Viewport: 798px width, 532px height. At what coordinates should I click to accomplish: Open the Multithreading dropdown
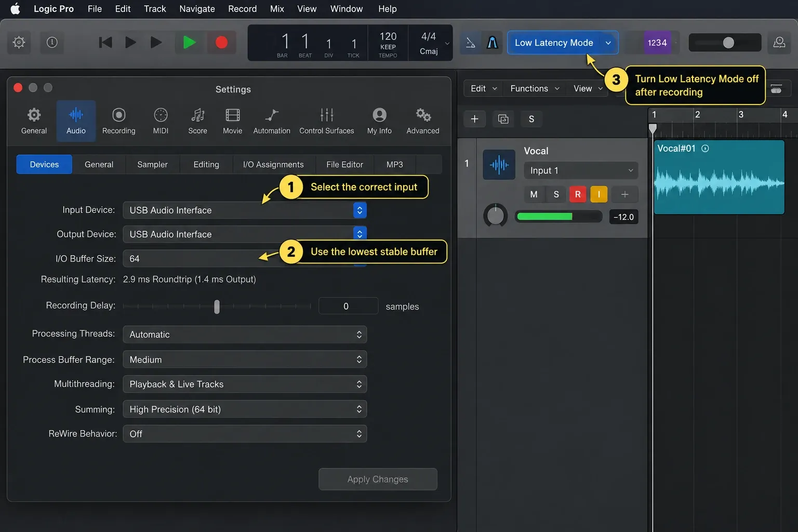(245, 384)
